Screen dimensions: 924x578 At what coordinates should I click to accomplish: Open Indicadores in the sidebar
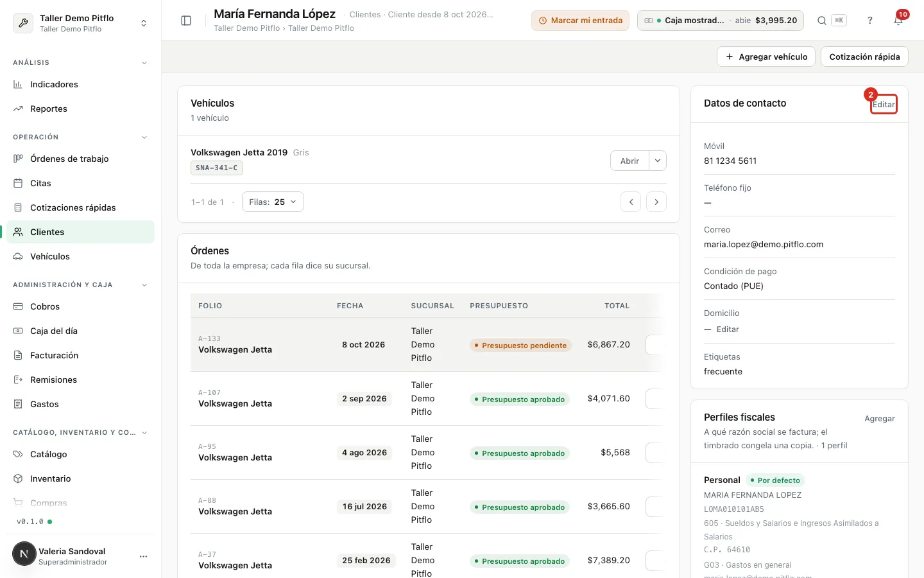point(80,84)
